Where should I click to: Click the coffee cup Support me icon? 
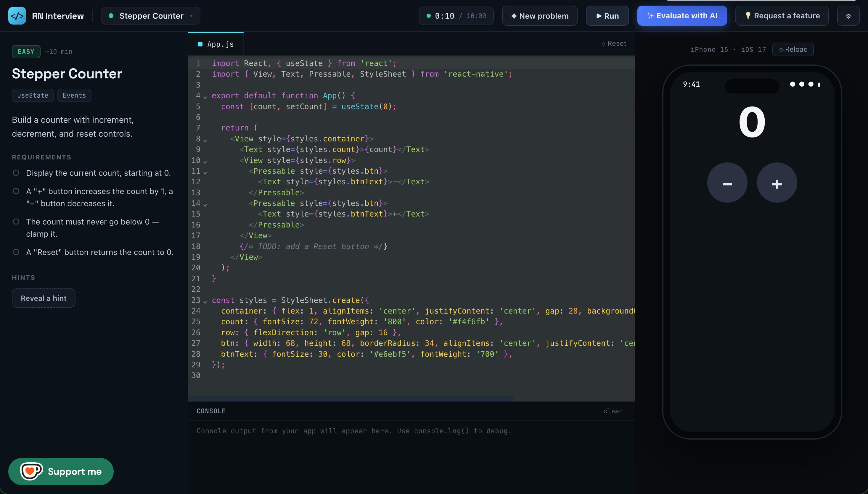point(31,471)
